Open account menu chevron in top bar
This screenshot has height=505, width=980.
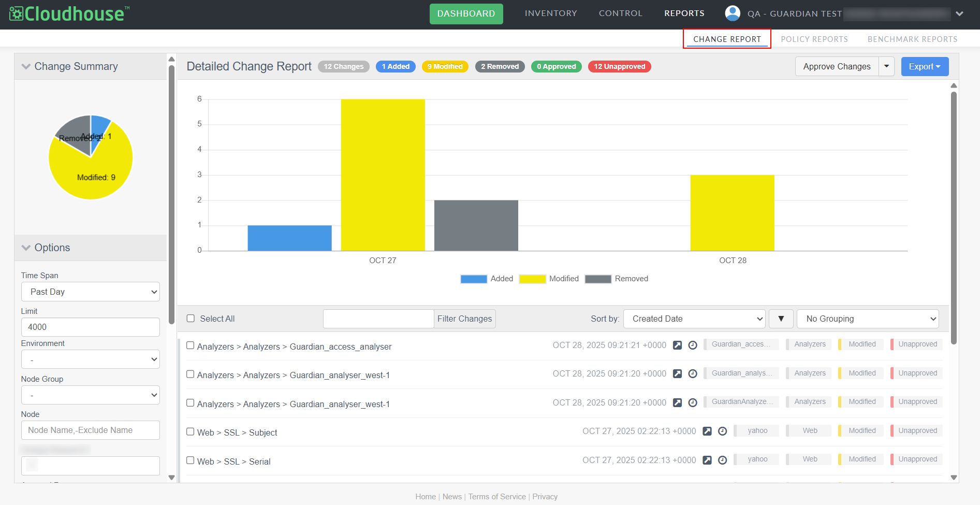959,14
